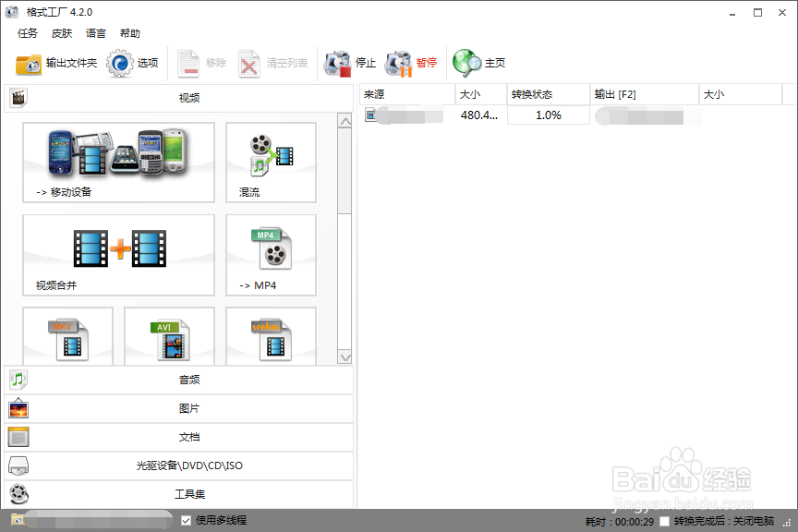
Task: Click the document icon beside 文档
Action: coord(18,437)
